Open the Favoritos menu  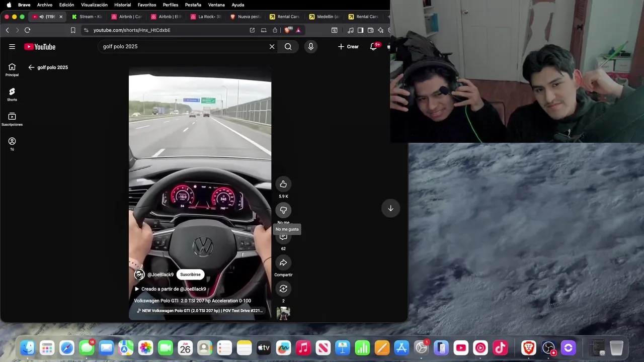[x=147, y=5]
